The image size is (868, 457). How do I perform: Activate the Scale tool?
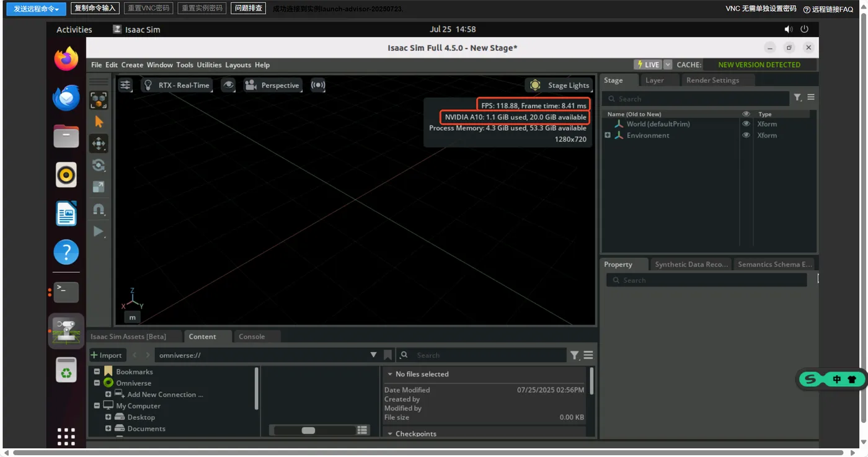(99, 187)
